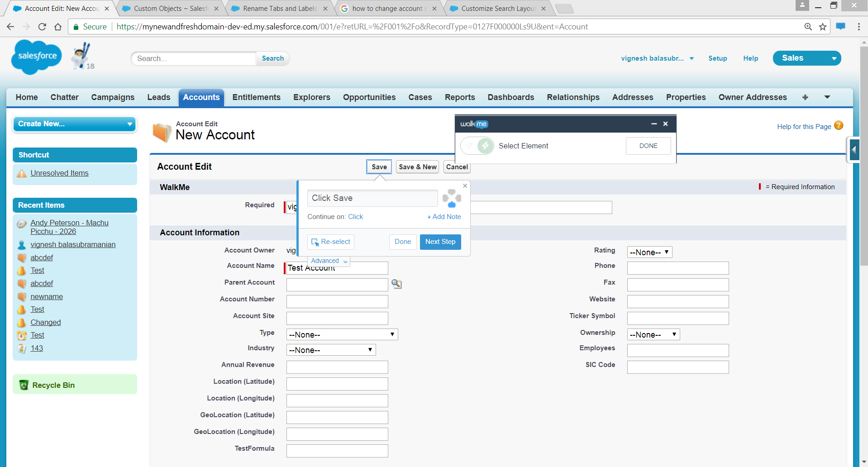Image resolution: width=868 pixels, height=467 pixels.
Task: Open the Chatter tab
Action: pos(64,97)
